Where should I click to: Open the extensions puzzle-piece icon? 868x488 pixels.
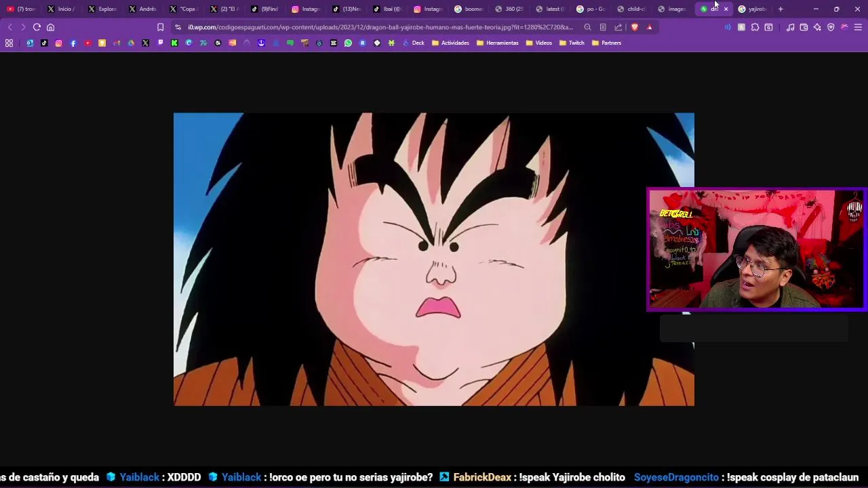[755, 27]
